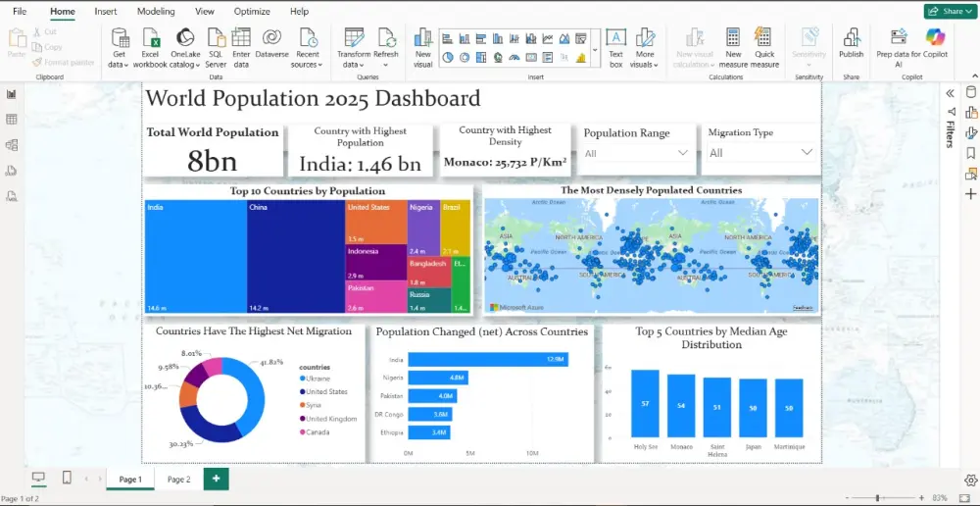Click Ukraine in donut chart legend
Image resolution: width=980 pixels, height=506 pixels.
point(315,379)
